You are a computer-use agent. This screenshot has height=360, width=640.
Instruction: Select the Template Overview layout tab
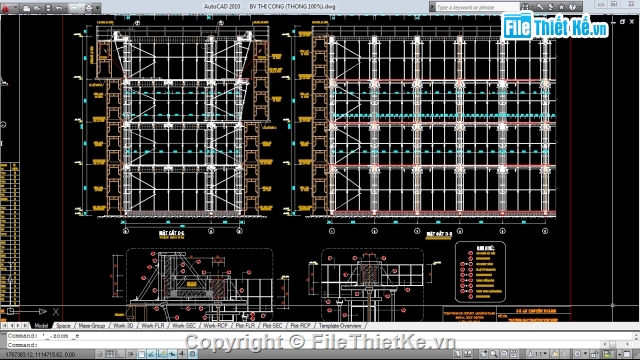click(340, 326)
